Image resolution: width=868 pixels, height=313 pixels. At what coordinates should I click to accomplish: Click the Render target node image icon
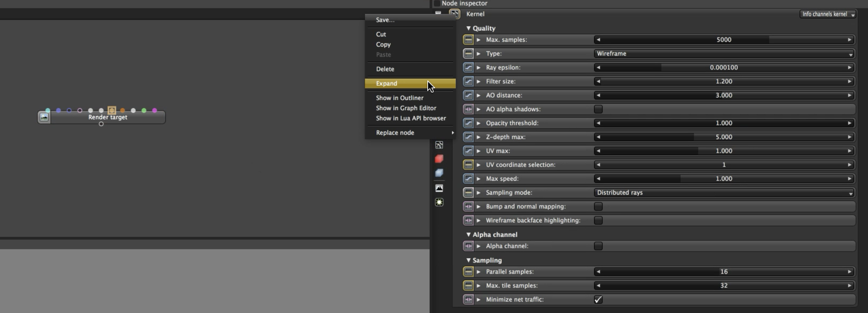pos(44,117)
